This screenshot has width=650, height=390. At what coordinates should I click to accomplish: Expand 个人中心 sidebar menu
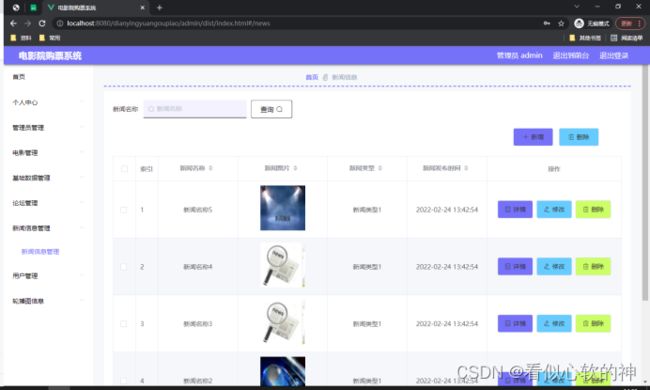[48, 102]
